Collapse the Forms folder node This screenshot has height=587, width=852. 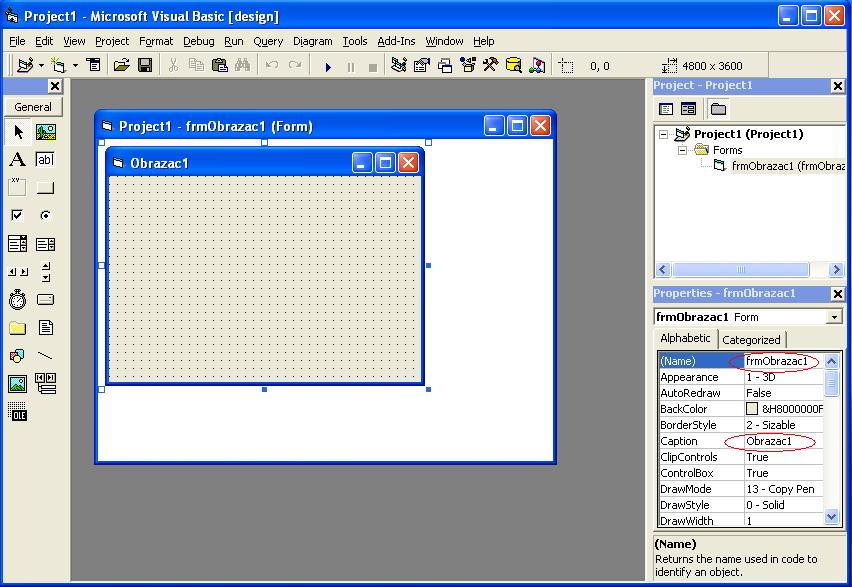point(682,150)
